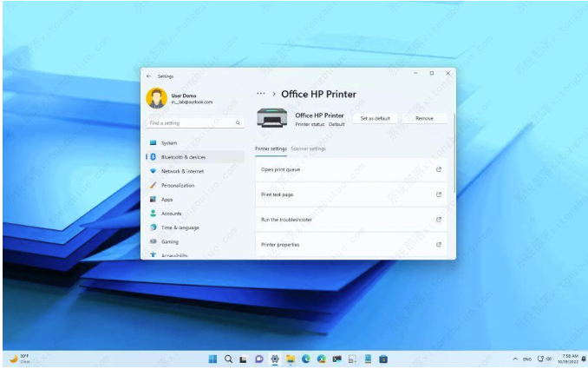Click the Remove printer button
Screen dimensions: 588x369
[x=424, y=118]
